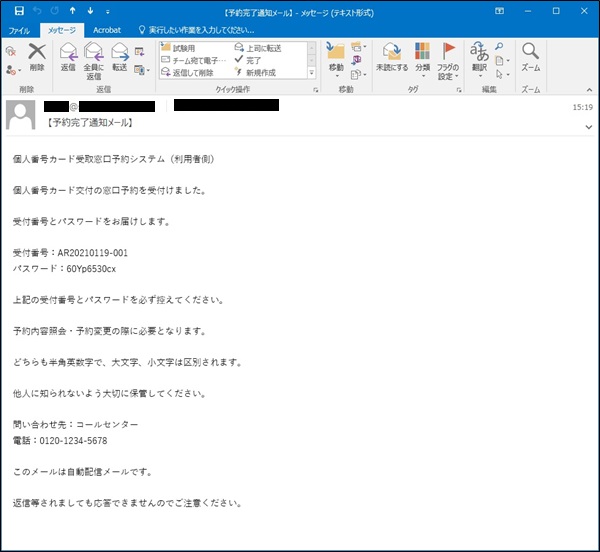Mark message as unread (未読にする)
This screenshot has height=552, width=600.
click(391, 56)
